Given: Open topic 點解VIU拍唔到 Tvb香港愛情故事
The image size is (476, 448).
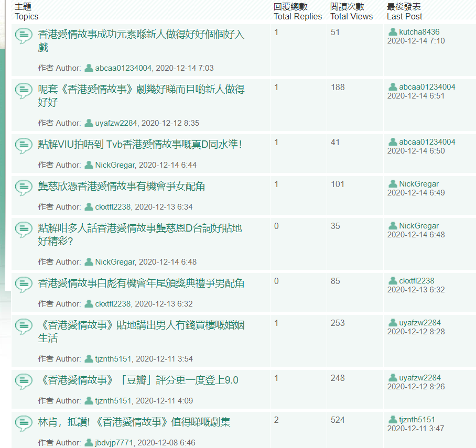Looking at the screenshot, I should [140, 145].
